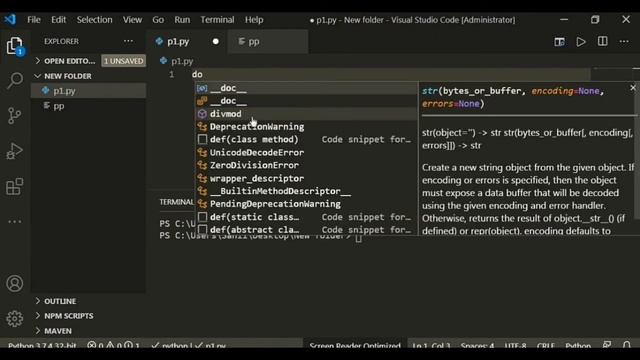The width and height of the screenshot is (640, 360).
Task: Expand the NPM Scripts section
Action: [89, 316]
